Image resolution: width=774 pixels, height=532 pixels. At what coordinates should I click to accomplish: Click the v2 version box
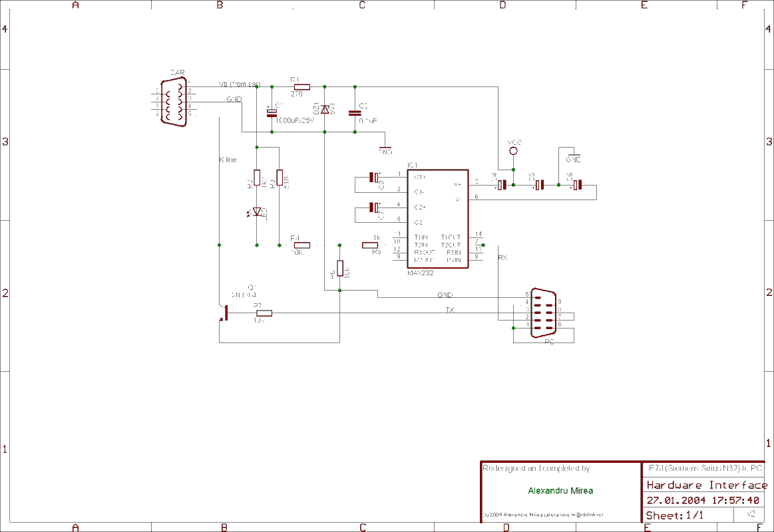pyautogui.click(x=751, y=514)
